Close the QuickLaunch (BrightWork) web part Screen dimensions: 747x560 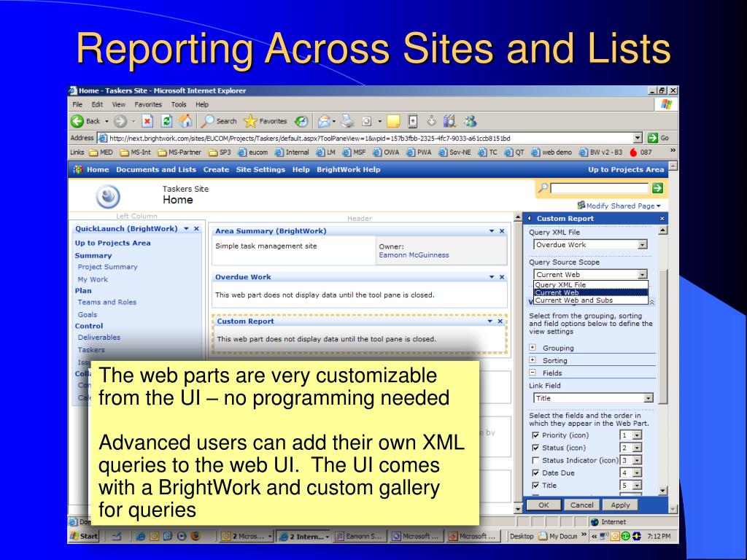(196, 229)
